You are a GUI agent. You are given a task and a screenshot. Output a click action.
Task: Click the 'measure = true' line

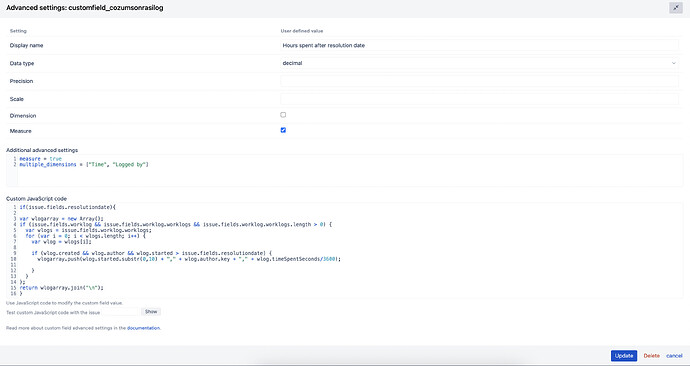pyautogui.click(x=40, y=159)
